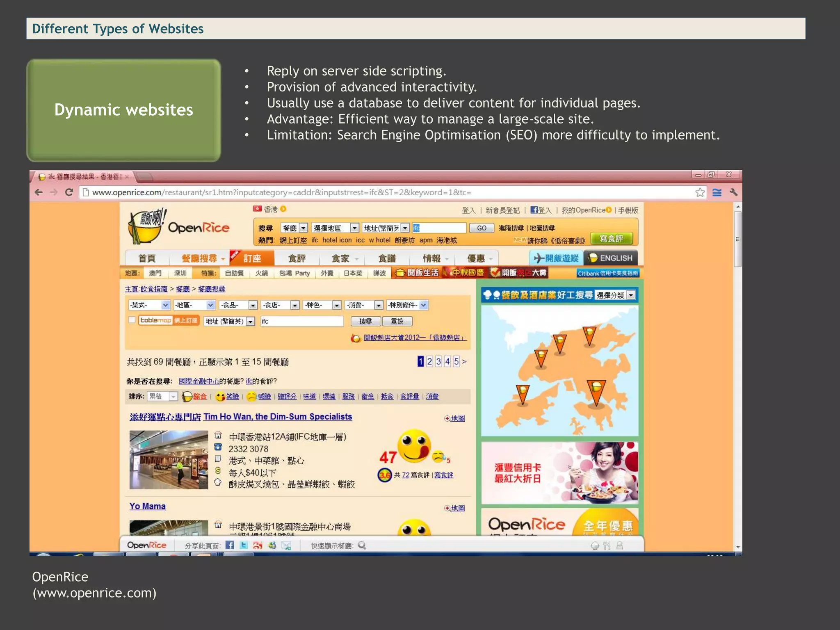Switch site to ENGLISH

tap(611, 258)
